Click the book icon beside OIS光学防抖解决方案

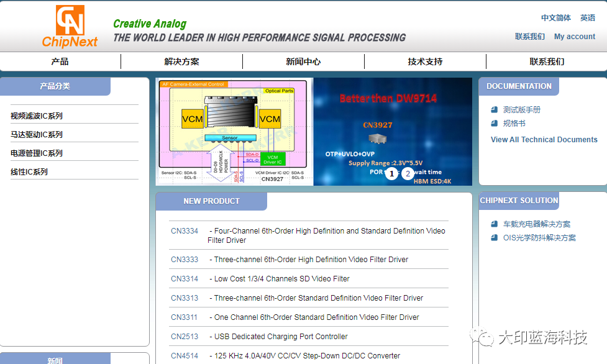click(x=494, y=237)
